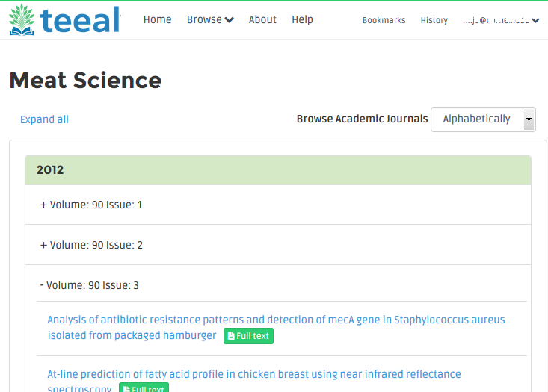
Task: Open the antibiotic resistance patterns article
Action: (276, 320)
